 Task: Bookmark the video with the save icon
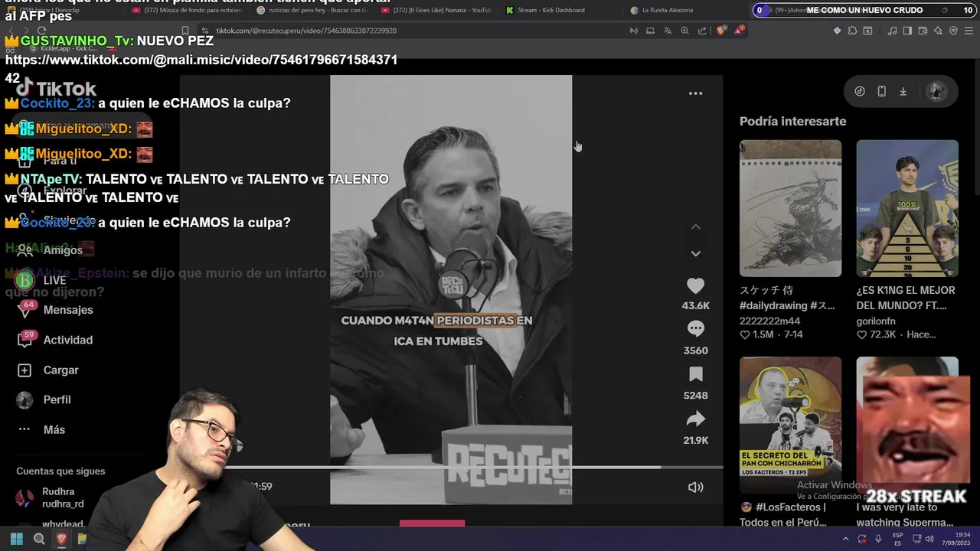(695, 374)
